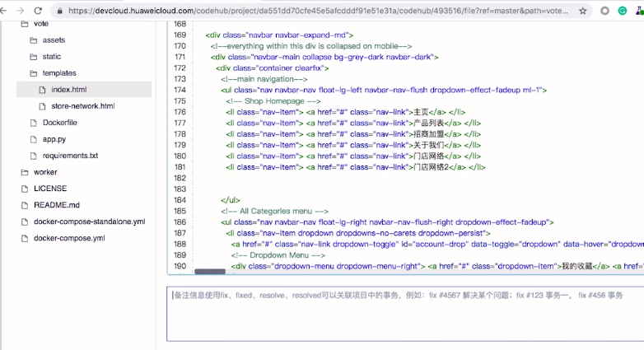The height and width of the screenshot is (350, 644).
Task: Click the closing </ul> on line 184
Action: click(x=230, y=200)
